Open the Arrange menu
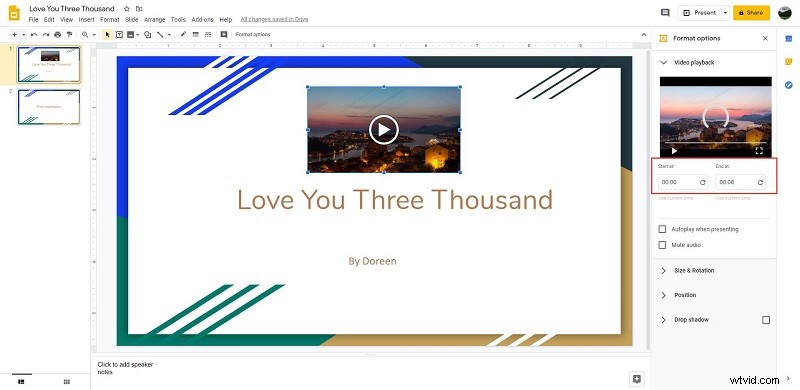Screen dimensions: 800x390 coord(155,19)
